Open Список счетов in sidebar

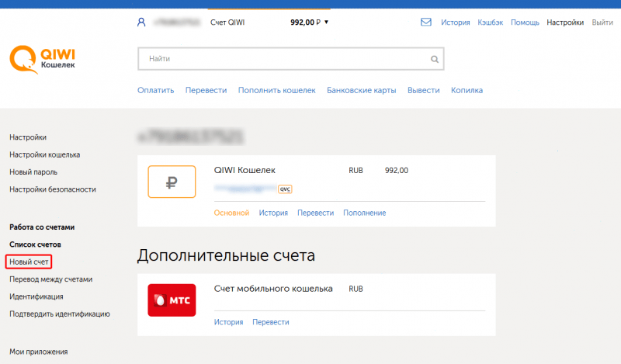35,244
